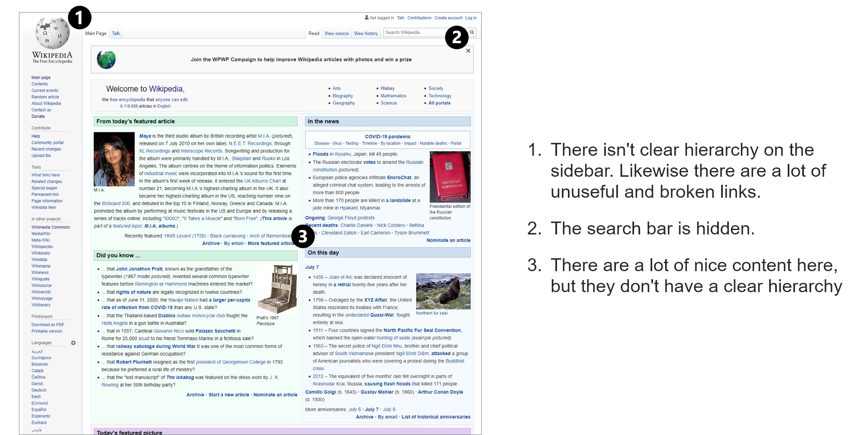Click the Create account link
The height and width of the screenshot is (435, 868).
point(448,18)
